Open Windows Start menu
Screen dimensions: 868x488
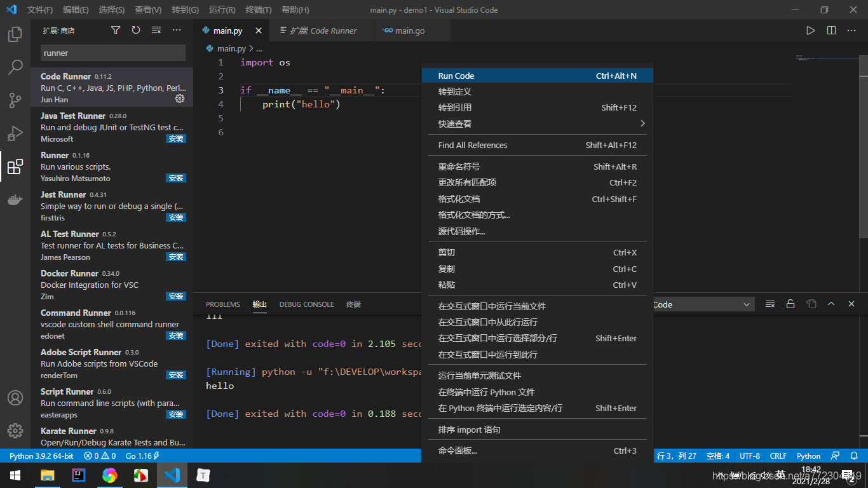15,475
